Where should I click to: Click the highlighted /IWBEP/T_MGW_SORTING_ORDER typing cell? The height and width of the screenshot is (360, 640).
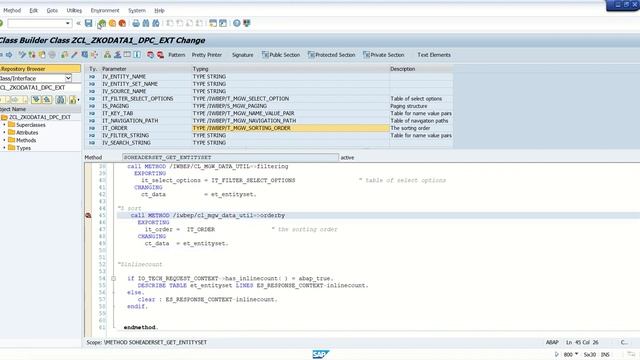(290, 128)
